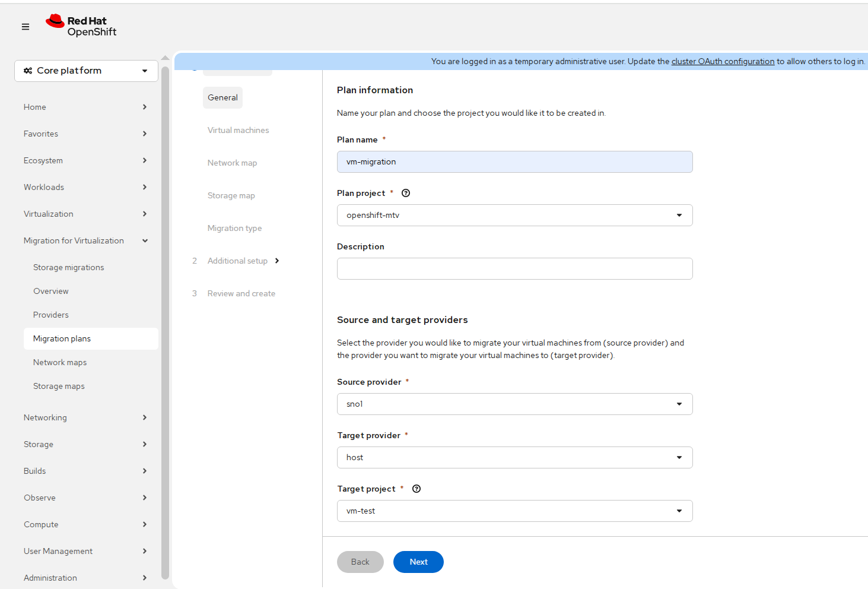The image size is (868, 589).
Task: Open Storage maps in sidebar
Action: 59,386
